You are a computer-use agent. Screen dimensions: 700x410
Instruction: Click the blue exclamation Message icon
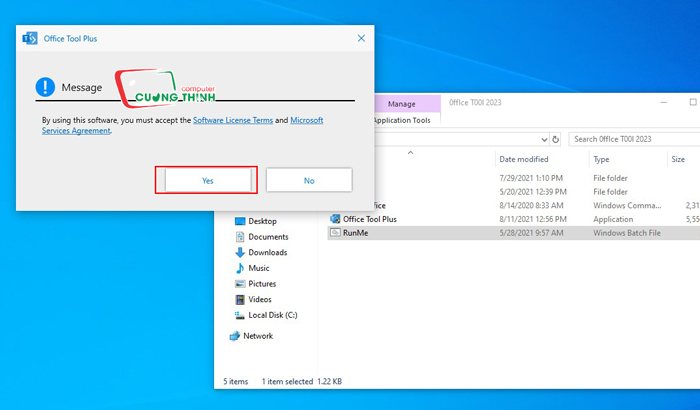(x=45, y=87)
